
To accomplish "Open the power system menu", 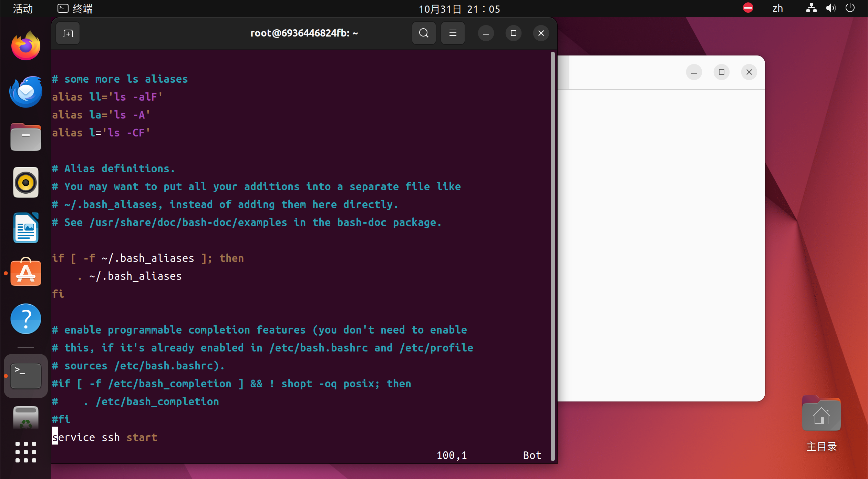I will tap(850, 8).
